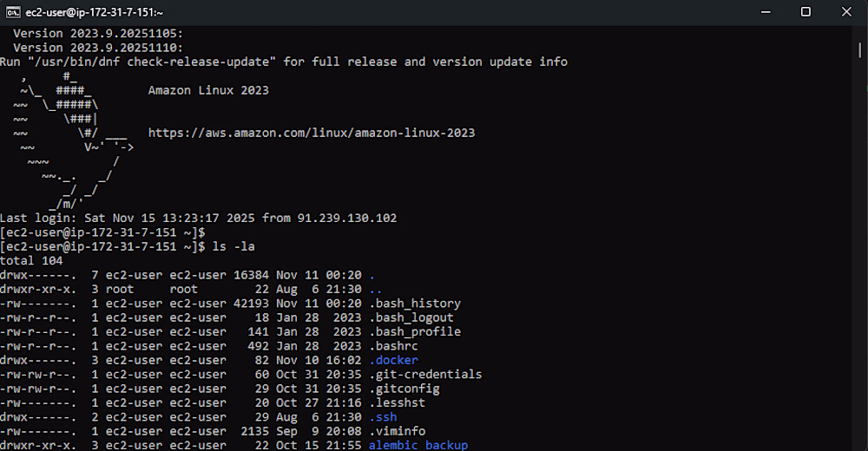Click the "Nov 10 16:02" timestamp
The height and width of the screenshot is (451, 868).
click(319, 360)
